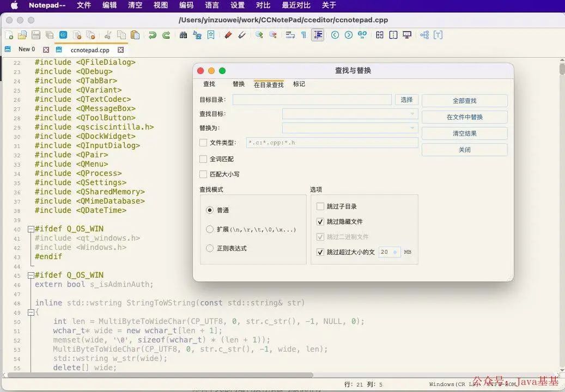
Task: Open the 查找目标 combo box dropdown
Action: click(412, 114)
